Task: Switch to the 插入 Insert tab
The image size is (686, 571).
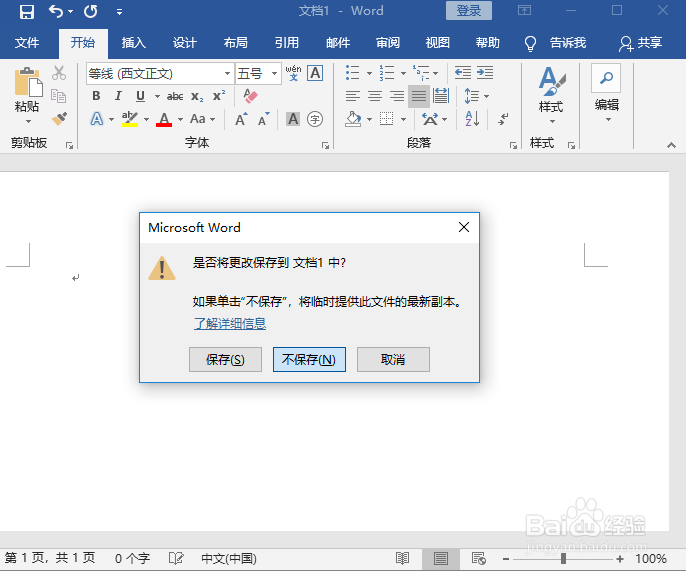Action: point(133,43)
